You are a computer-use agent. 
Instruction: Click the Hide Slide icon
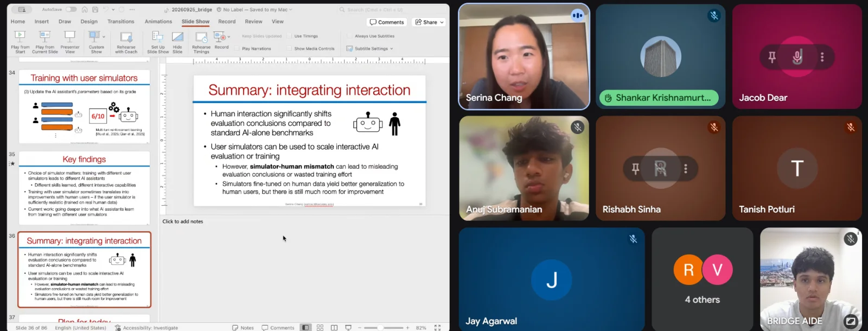[177, 37]
